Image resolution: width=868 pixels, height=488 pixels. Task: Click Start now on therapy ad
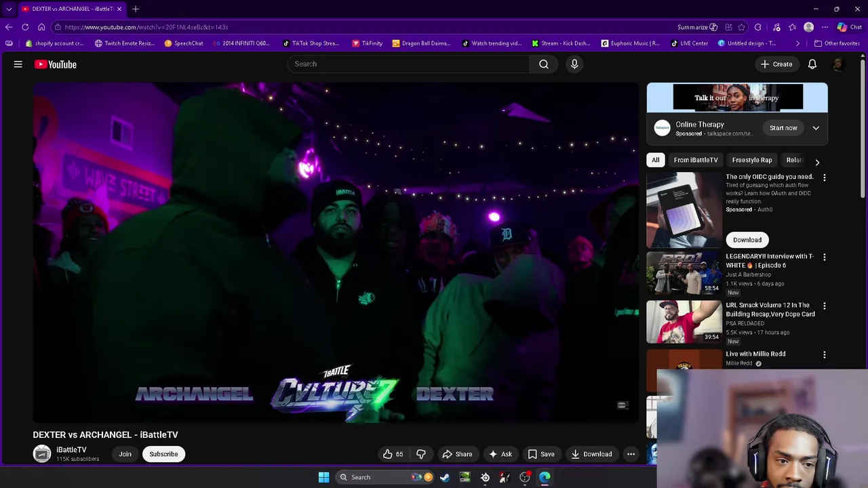click(783, 128)
